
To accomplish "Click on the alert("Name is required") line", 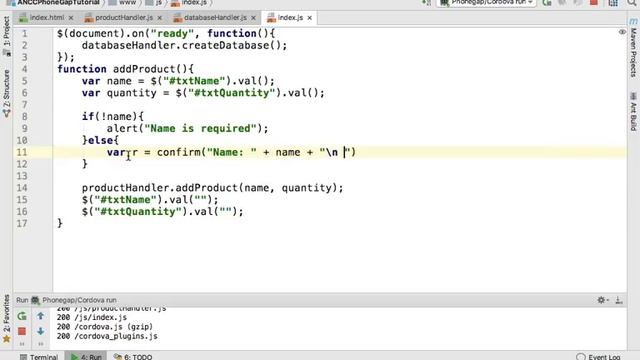I will [x=187, y=129].
